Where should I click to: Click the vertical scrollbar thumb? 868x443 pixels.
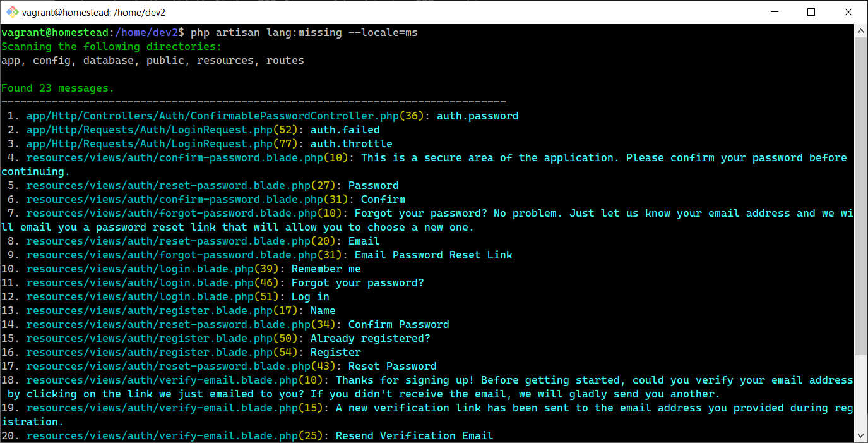pos(861,196)
